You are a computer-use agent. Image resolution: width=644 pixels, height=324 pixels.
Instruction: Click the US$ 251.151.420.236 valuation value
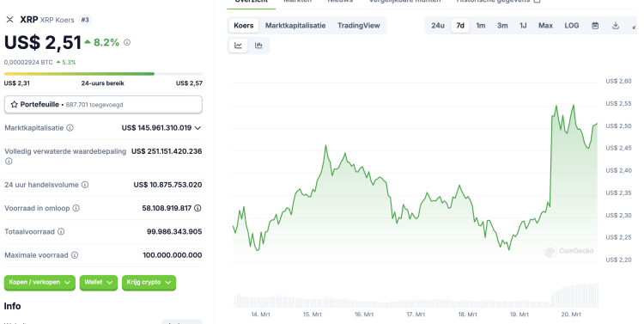click(167, 151)
